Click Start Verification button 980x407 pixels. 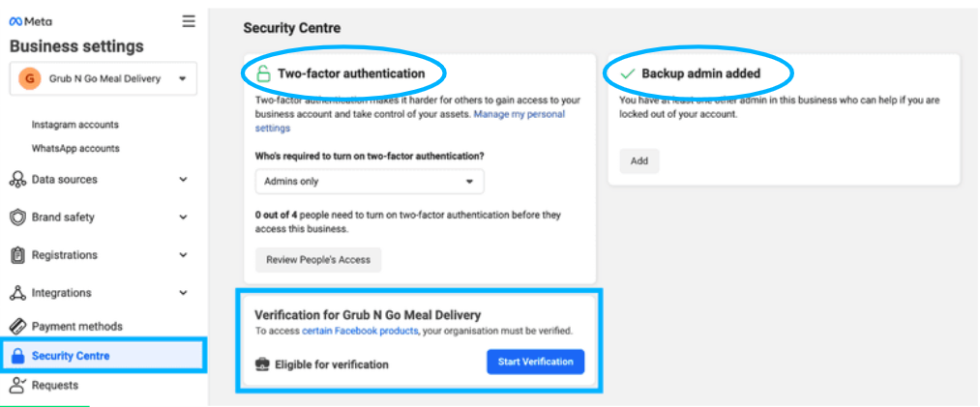(536, 363)
